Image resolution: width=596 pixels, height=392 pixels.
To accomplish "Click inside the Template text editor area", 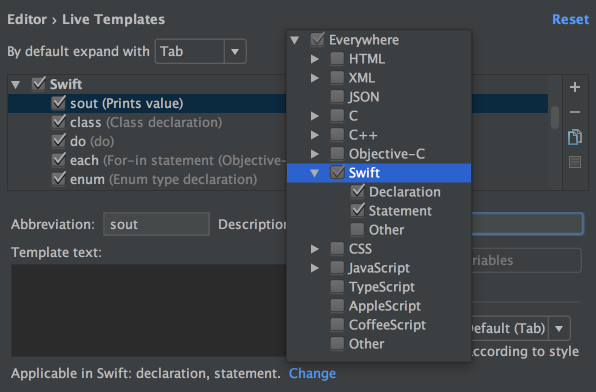I will pyautogui.click(x=148, y=310).
